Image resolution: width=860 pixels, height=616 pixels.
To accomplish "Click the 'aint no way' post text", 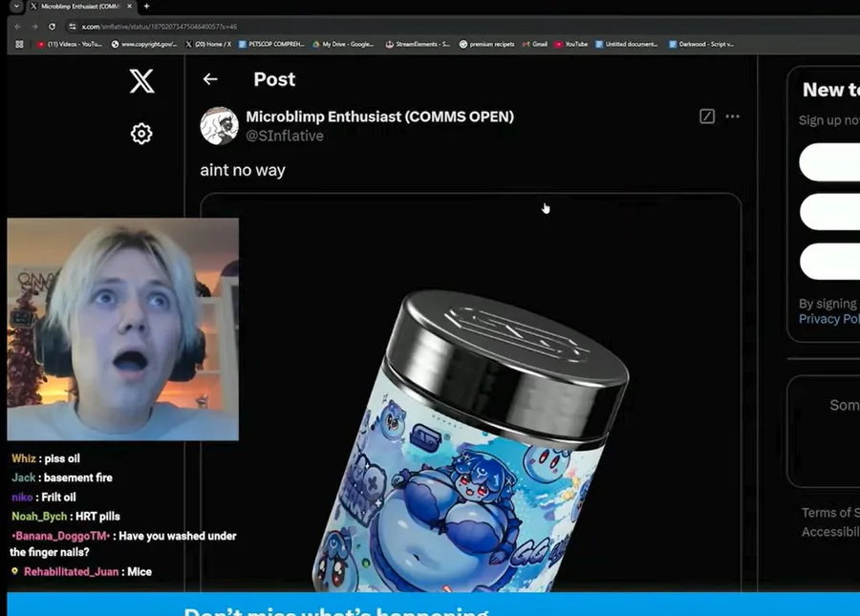I will point(243,170).
